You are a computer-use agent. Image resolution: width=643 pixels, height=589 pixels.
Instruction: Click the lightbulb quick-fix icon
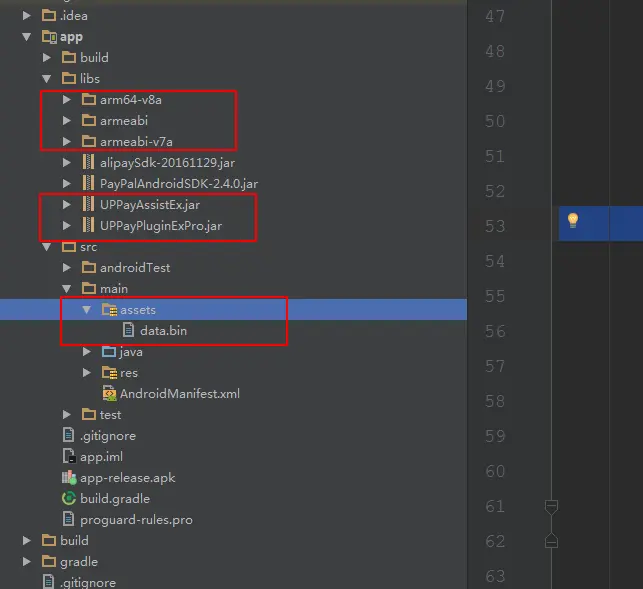573,221
